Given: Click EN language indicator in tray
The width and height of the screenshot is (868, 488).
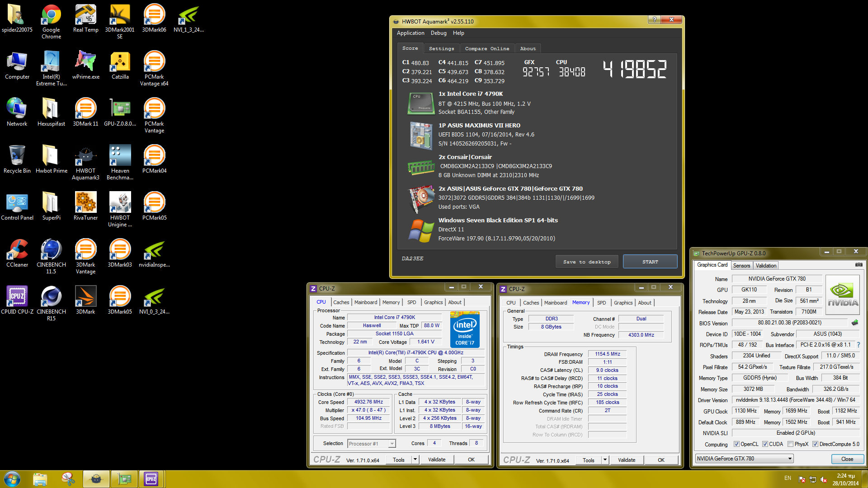Looking at the screenshot, I should [x=788, y=478].
